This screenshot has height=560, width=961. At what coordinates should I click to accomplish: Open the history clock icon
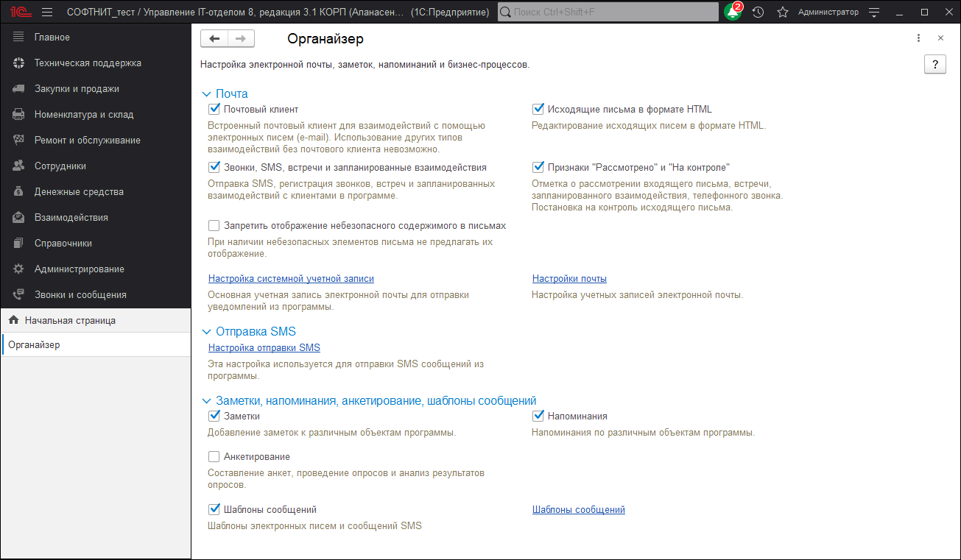(x=758, y=13)
